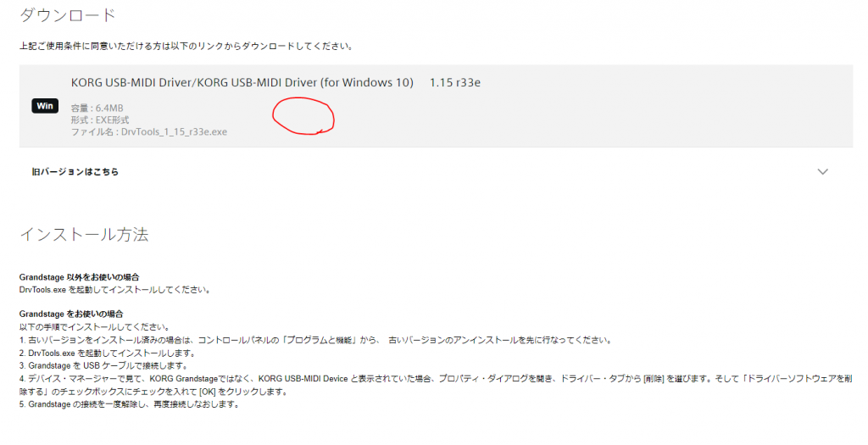Image resolution: width=868 pixels, height=445 pixels.
Task: Click the version number 1.15 r33e
Action: 455,83
